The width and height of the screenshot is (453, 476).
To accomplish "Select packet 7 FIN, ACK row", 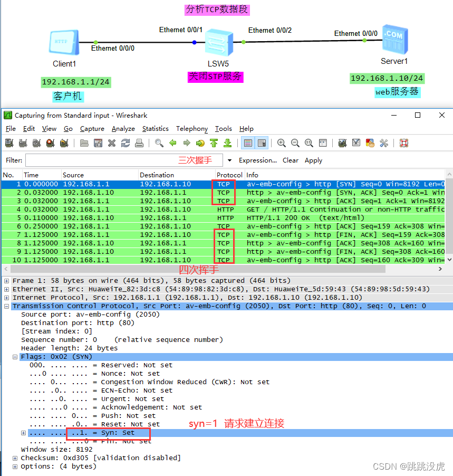I will click(x=223, y=235).
